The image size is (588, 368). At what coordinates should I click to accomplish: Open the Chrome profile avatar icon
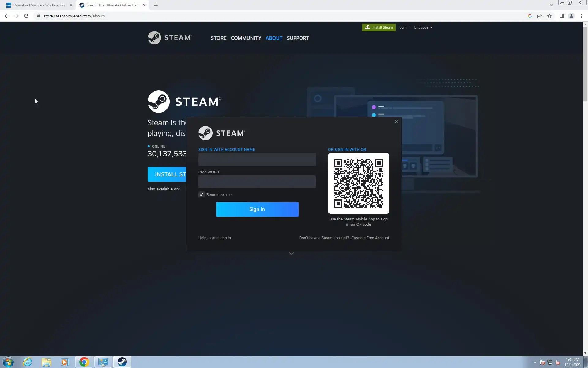(x=571, y=16)
